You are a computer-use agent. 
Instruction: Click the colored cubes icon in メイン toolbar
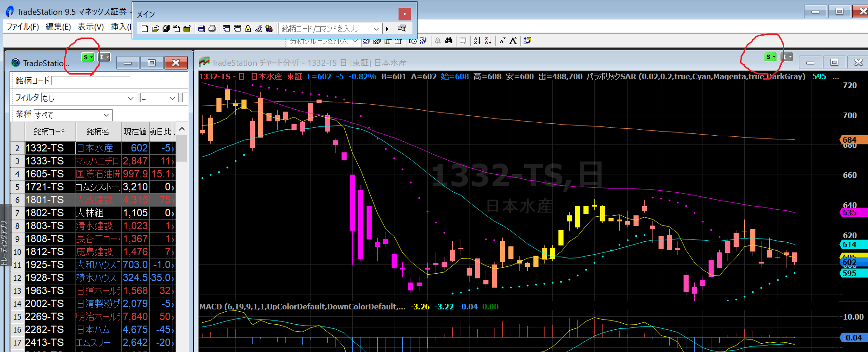(269, 29)
